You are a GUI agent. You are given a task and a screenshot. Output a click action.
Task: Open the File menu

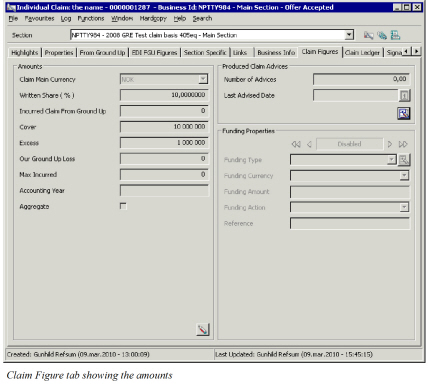pyautogui.click(x=13, y=19)
